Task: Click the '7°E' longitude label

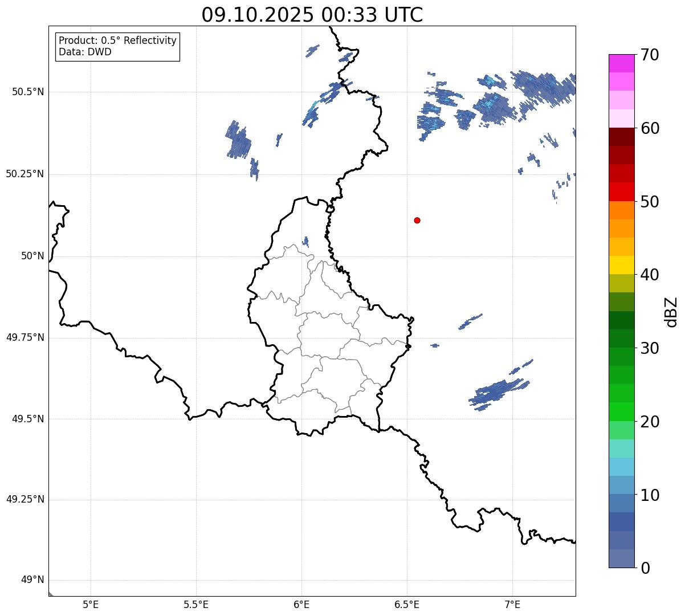Action: [512, 604]
